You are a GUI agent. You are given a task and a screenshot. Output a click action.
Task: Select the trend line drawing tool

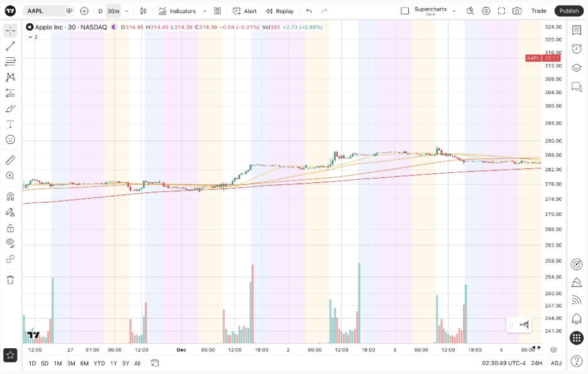(x=11, y=46)
